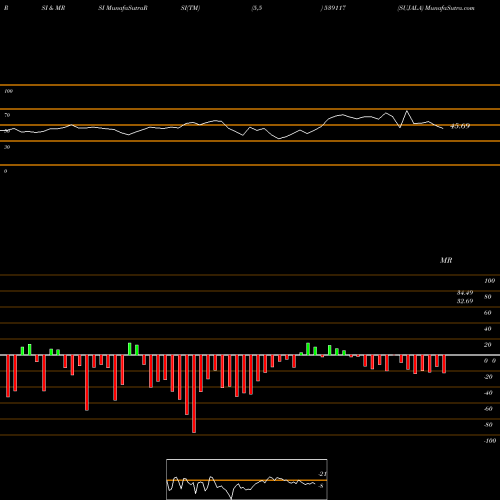Click the MR axis label 20
This screenshot has height=500, width=500.
(488, 345)
